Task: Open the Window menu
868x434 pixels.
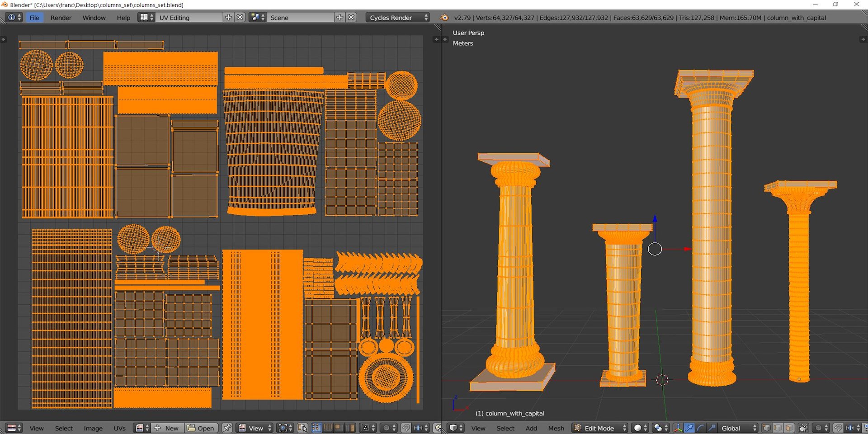Action: tap(94, 18)
